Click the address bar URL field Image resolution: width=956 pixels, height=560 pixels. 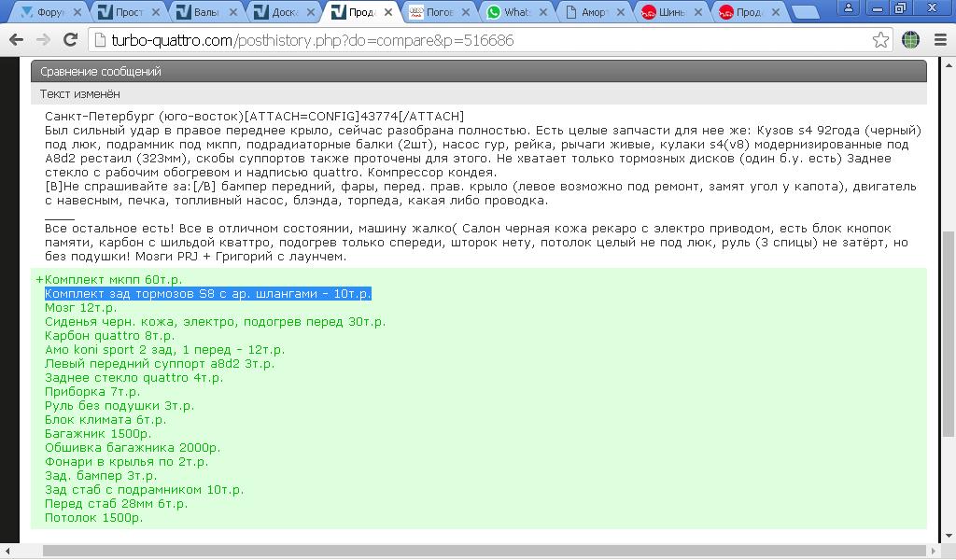pos(467,40)
